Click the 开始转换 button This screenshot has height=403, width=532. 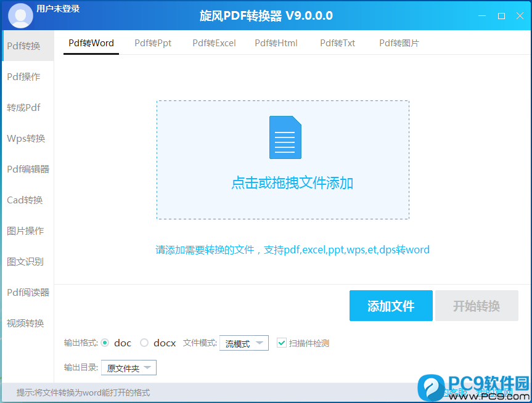coord(477,306)
